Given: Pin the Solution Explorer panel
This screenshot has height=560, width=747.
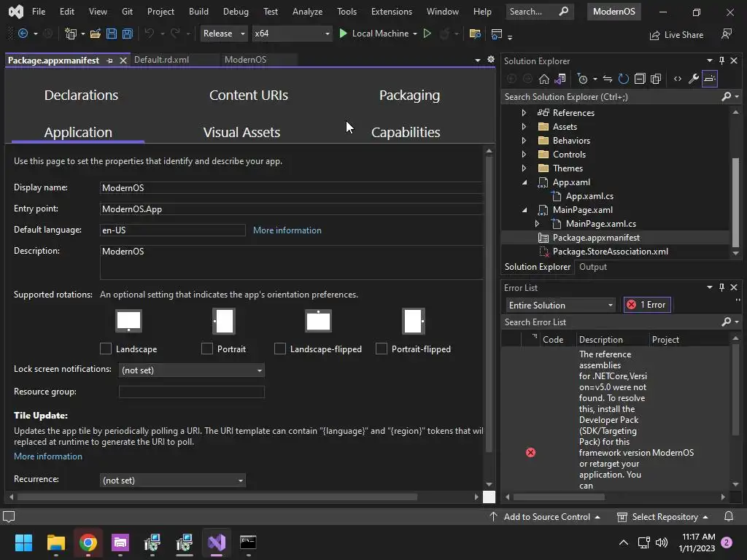Looking at the screenshot, I should (721, 61).
